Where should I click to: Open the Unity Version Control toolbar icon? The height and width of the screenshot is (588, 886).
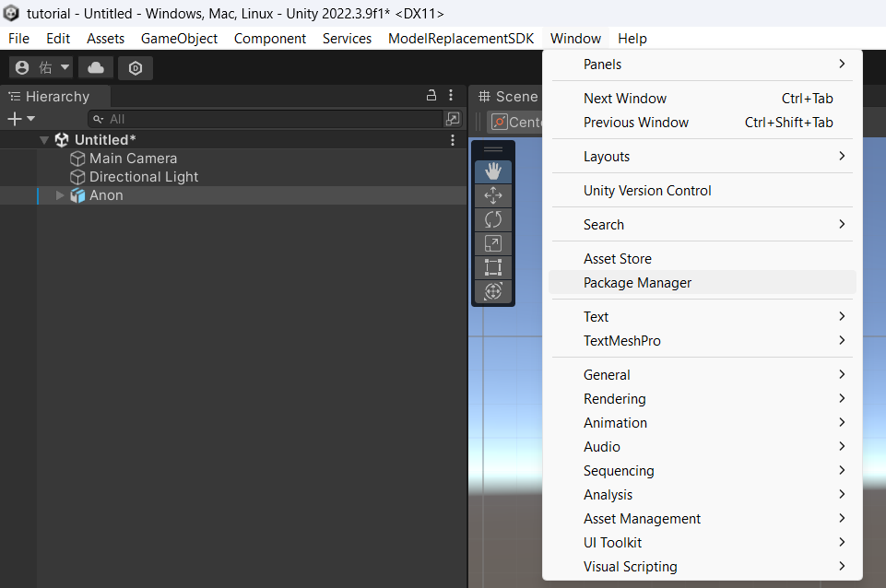(136, 67)
